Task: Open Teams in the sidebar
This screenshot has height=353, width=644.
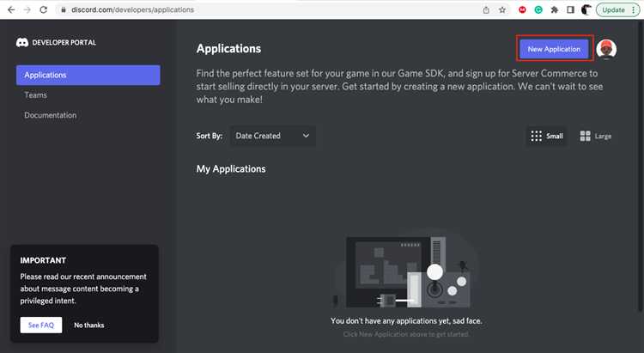Action: 36,95
